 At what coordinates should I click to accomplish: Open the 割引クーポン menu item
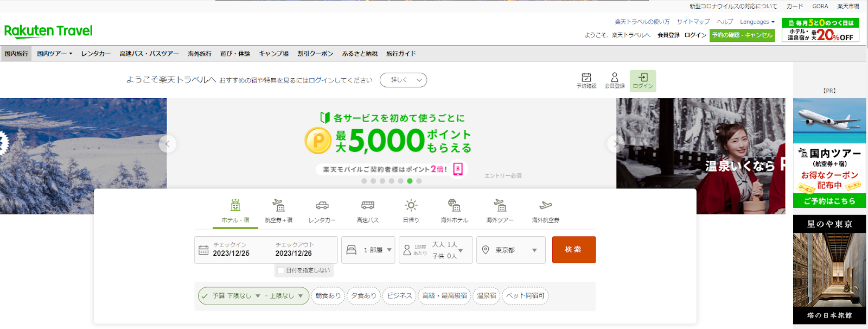click(x=315, y=54)
